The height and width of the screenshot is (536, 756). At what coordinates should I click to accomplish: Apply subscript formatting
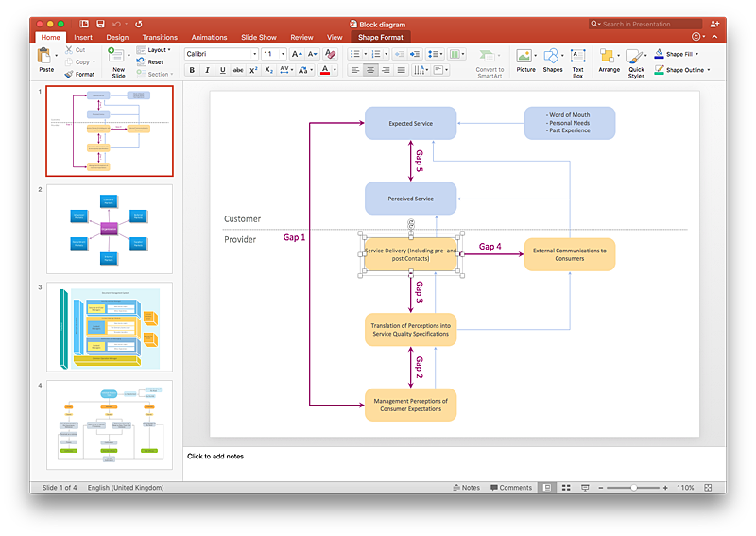tap(269, 71)
